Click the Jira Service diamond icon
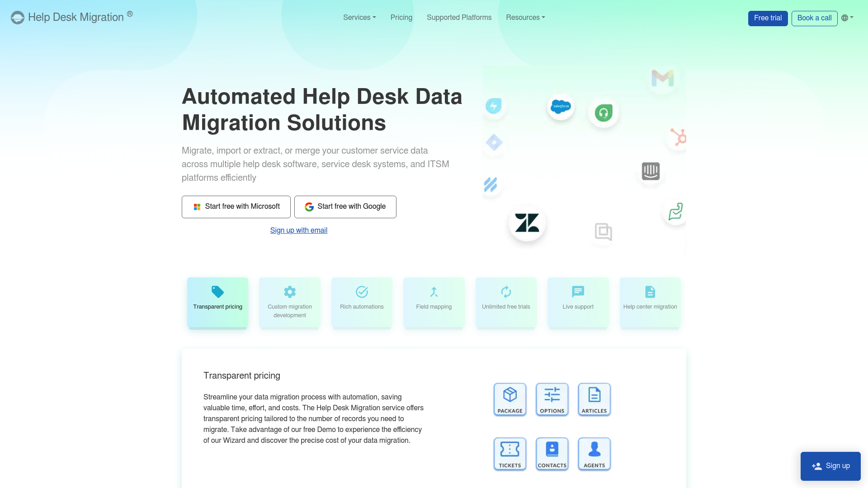This screenshot has width=868, height=488. (x=494, y=143)
